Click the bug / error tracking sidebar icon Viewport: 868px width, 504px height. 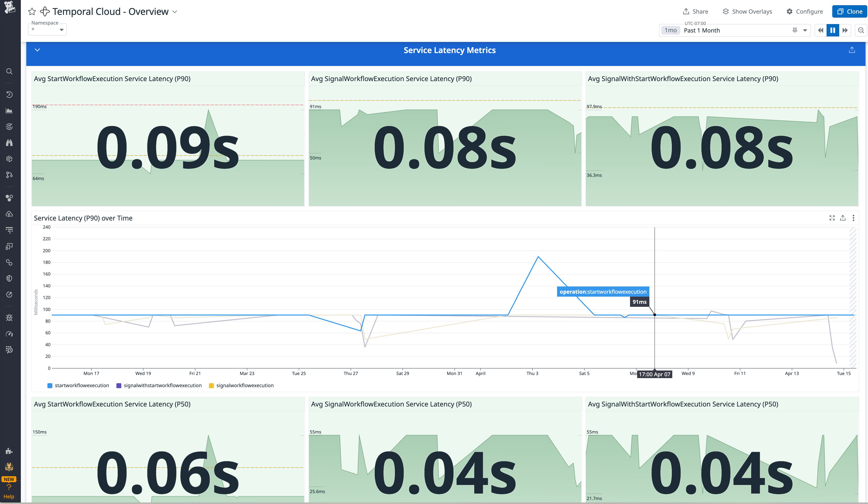point(9,317)
